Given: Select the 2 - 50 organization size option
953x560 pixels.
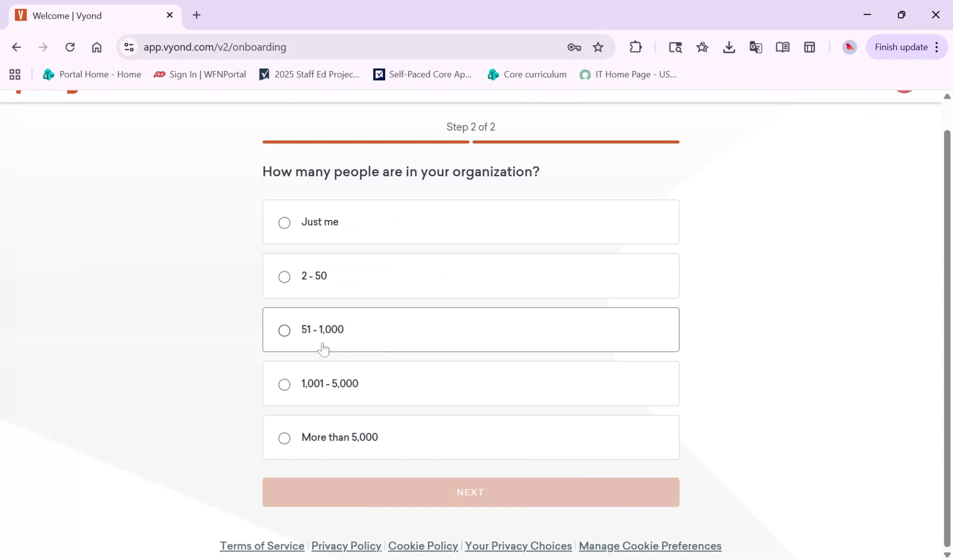Looking at the screenshot, I should (x=284, y=277).
